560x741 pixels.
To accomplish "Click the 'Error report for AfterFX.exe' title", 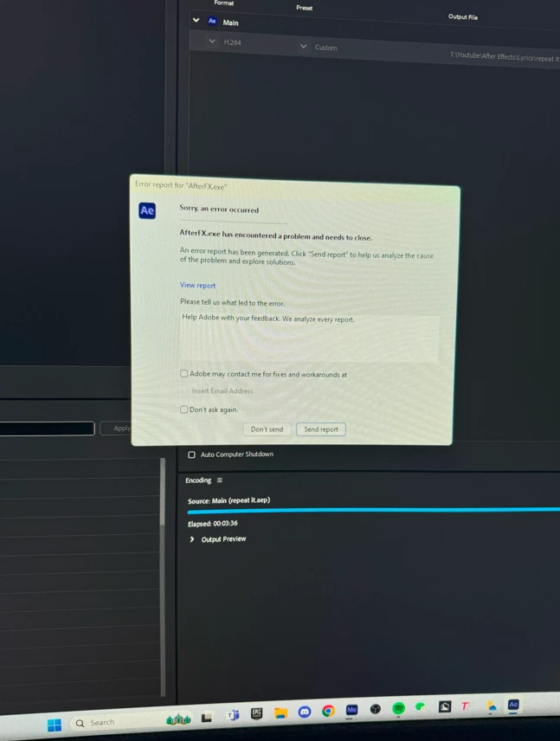I will pos(181,185).
